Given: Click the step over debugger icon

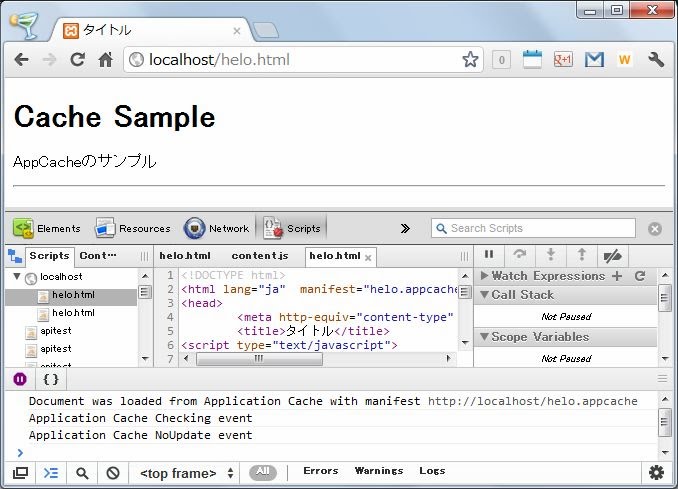Looking at the screenshot, I should [519, 255].
